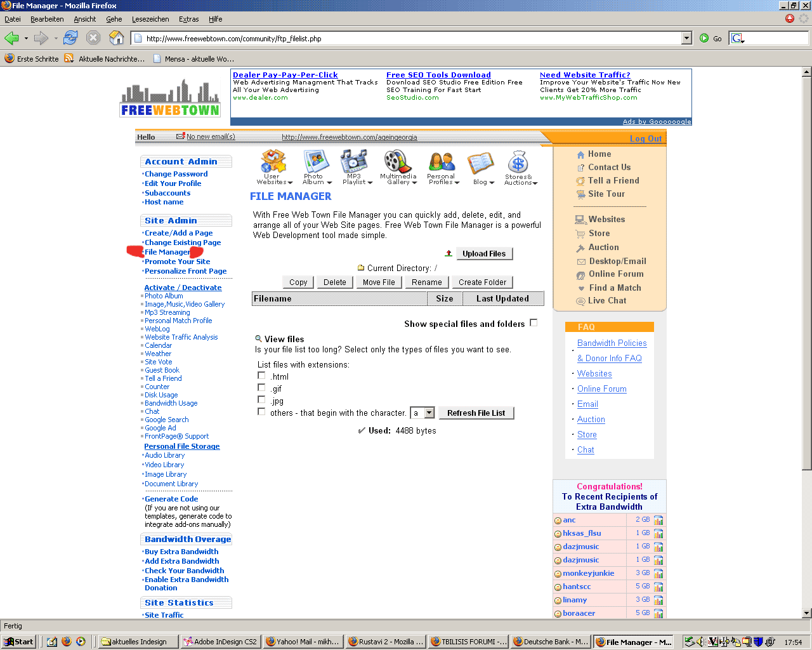
Task: Click the Move File button
Action: click(x=379, y=282)
